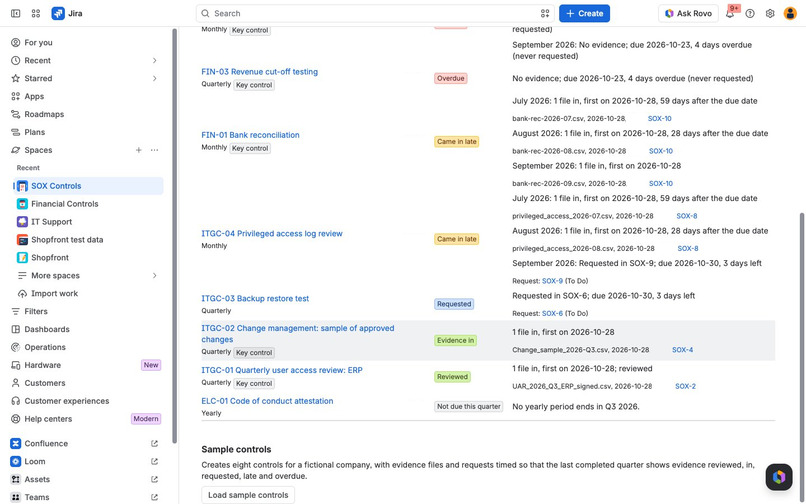The image size is (806, 504).
Task: Open the search filter icon in the search bar
Action: pos(545,13)
